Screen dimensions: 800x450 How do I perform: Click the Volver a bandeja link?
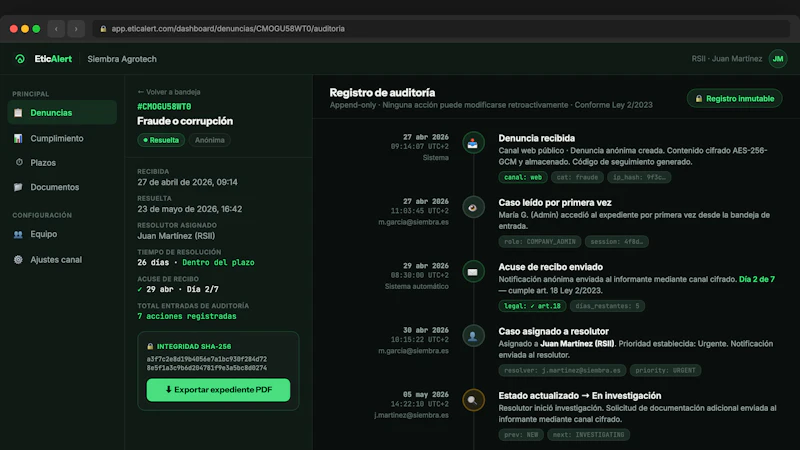click(169, 92)
